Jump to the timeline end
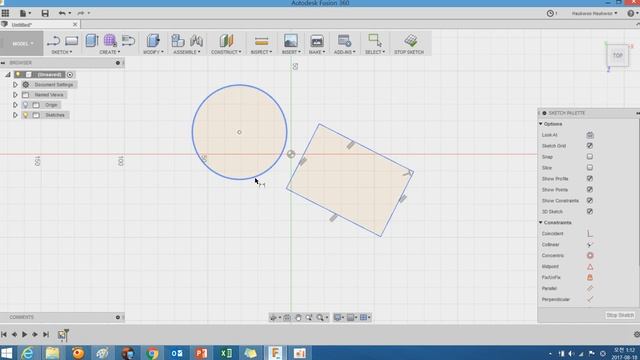Image resolution: width=640 pixels, height=360 pixels. [46, 335]
